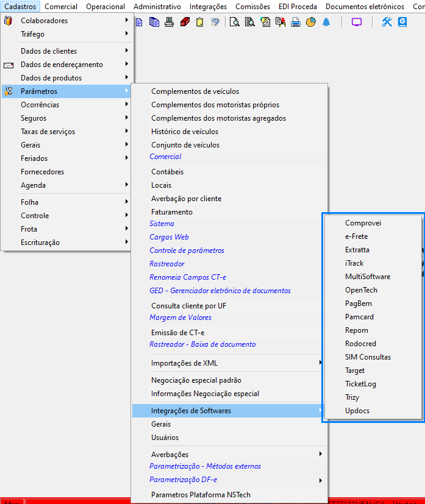The height and width of the screenshot is (504, 425).
Task: Open the pie chart toolbar icon
Action: click(x=311, y=22)
